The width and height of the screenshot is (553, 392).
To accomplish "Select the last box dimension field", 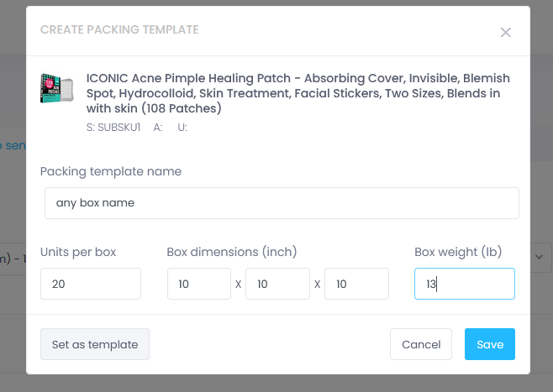I will click(356, 284).
